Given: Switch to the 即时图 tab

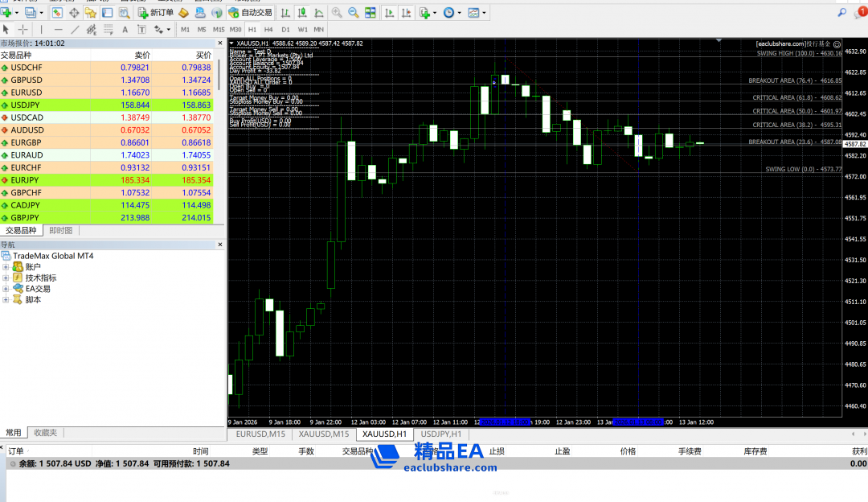Looking at the screenshot, I should (x=61, y=230).
